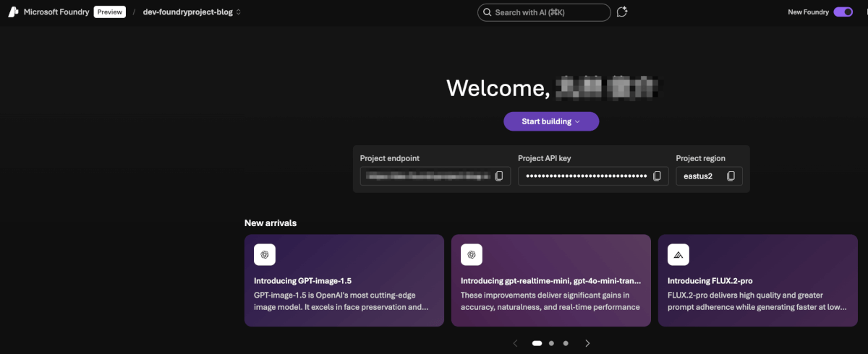Viewport: 868px width, 354px height.
Task: Click the eastus2 region value
Action: (x=697, y=176)
